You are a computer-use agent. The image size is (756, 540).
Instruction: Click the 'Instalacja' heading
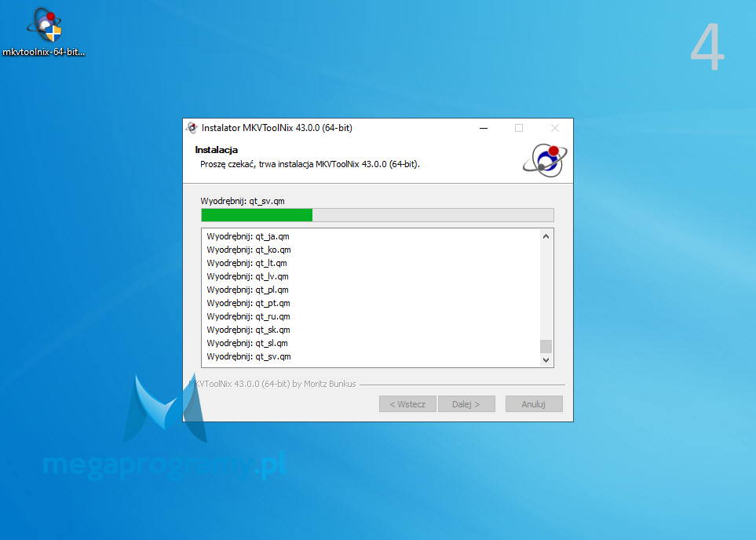217,150
